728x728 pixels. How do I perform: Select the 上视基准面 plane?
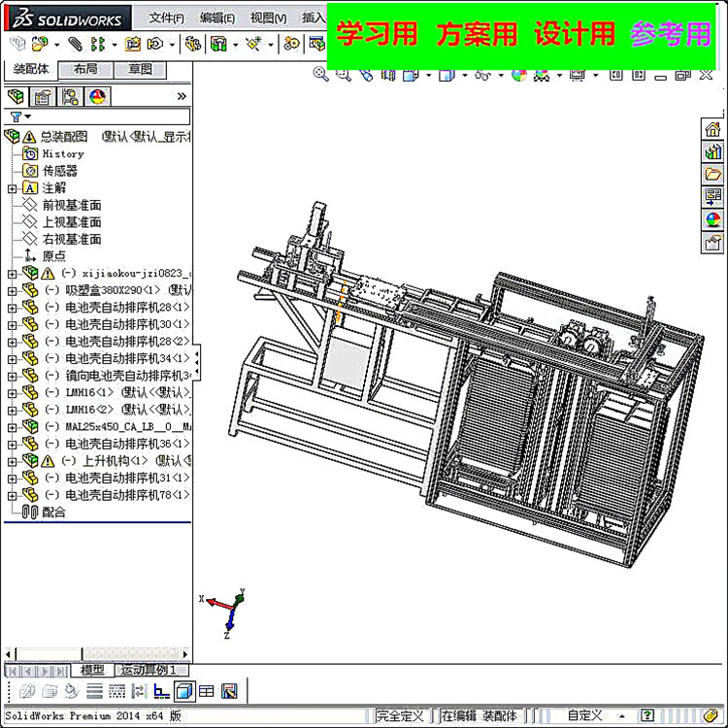72,222
